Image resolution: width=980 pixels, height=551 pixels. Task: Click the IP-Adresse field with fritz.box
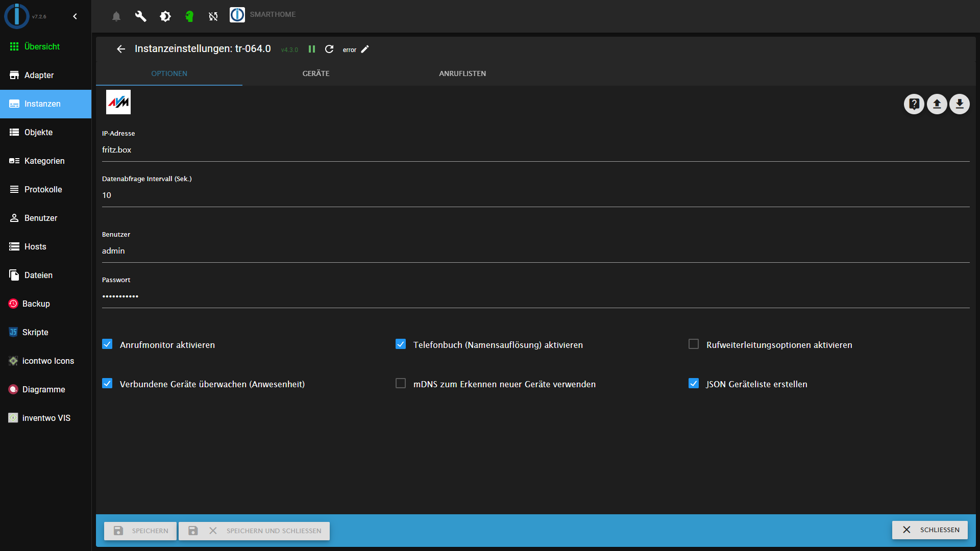tap(535, 149)
